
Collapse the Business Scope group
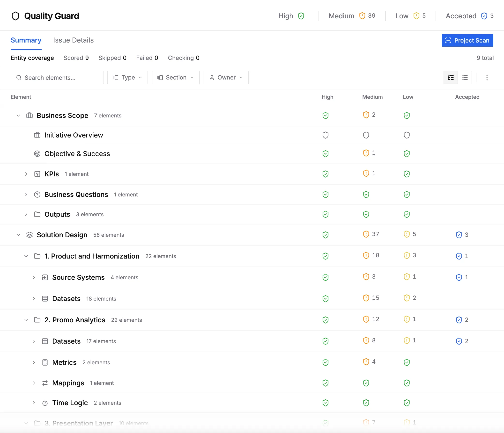point(18,115)
